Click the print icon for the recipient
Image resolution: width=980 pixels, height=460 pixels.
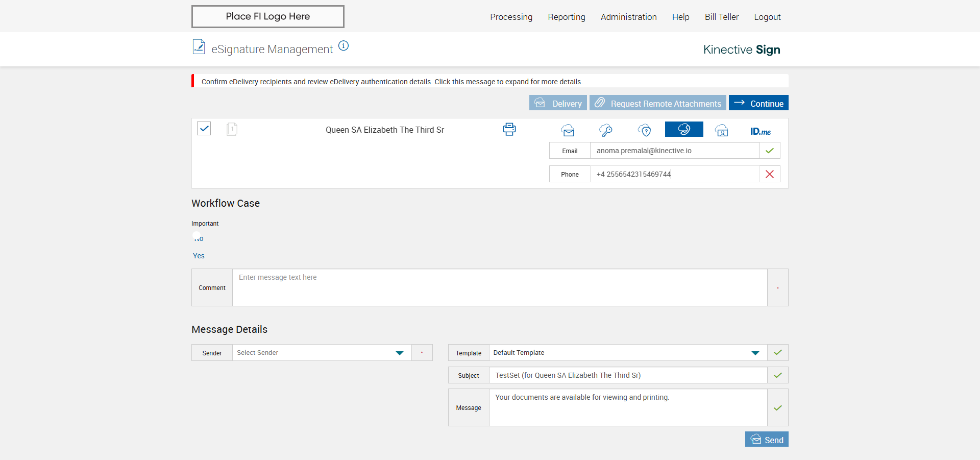click(509, 129)
